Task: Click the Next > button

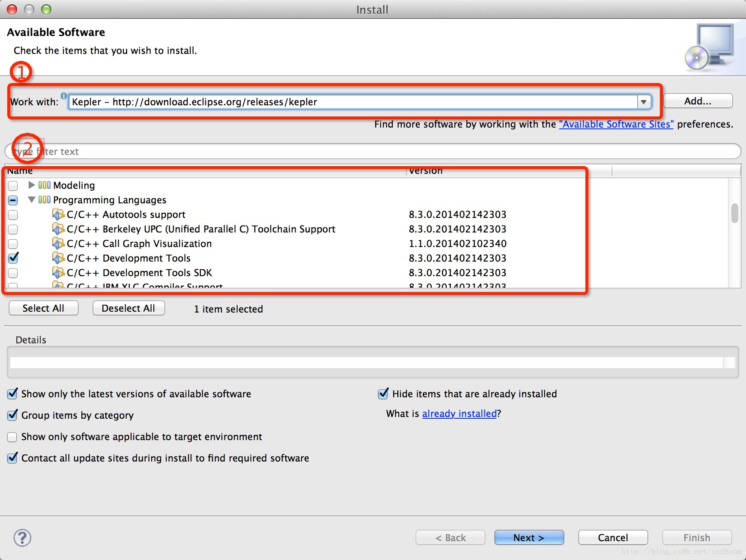Action: [x=529, y=538]
